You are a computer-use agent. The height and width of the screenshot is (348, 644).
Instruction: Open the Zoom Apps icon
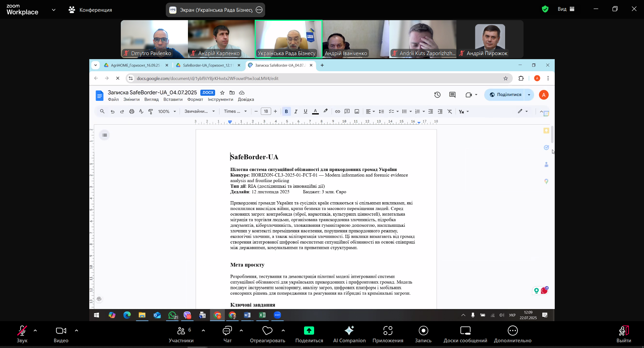(388, 331)
